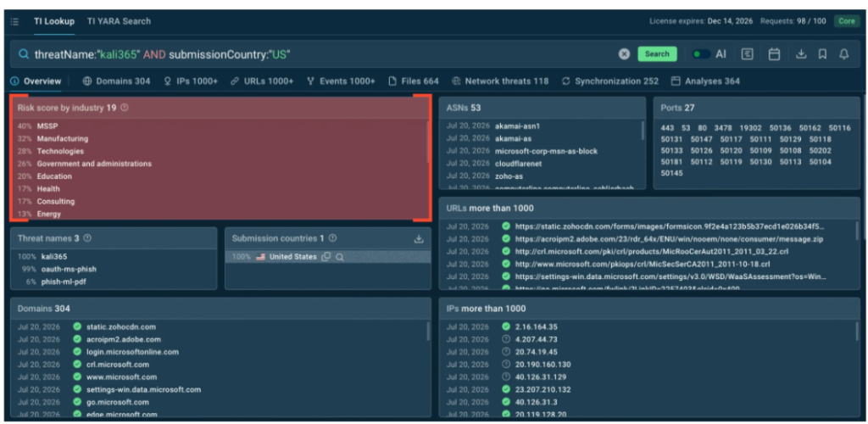
Task: Click green check icon beside 23.207.210.132
Action: coord(506,389)
